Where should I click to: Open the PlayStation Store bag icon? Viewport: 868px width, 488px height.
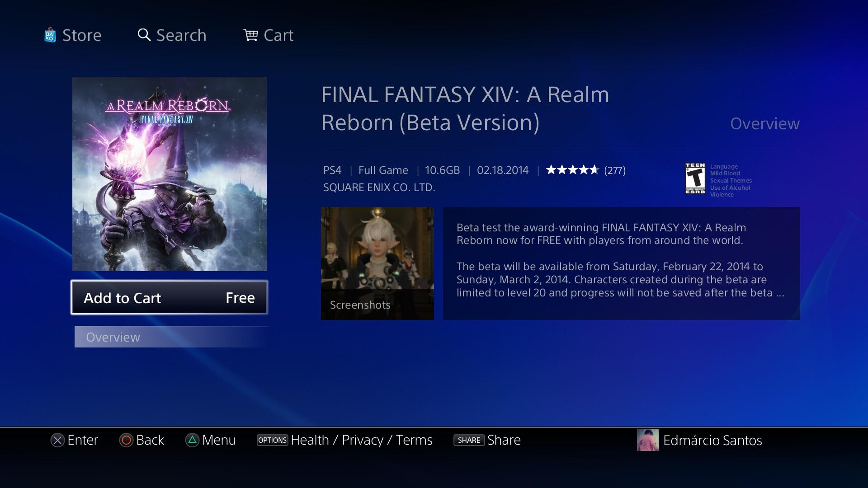[50, 35]
